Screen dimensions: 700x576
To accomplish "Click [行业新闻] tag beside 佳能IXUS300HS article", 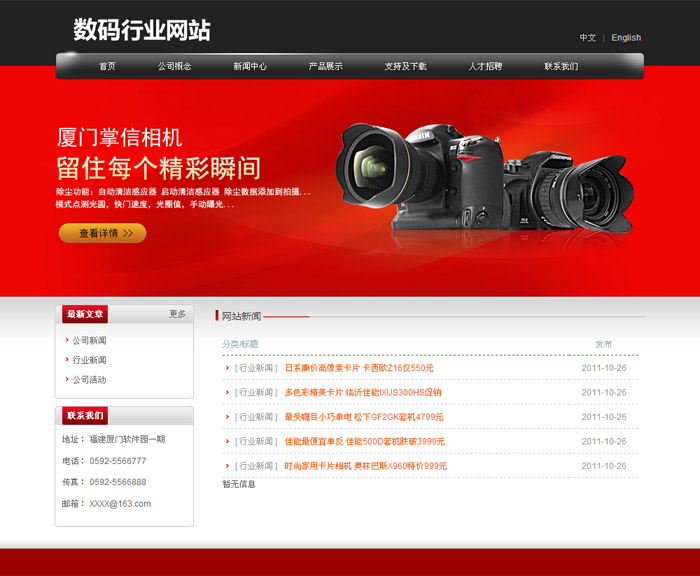I will (256, 392).
